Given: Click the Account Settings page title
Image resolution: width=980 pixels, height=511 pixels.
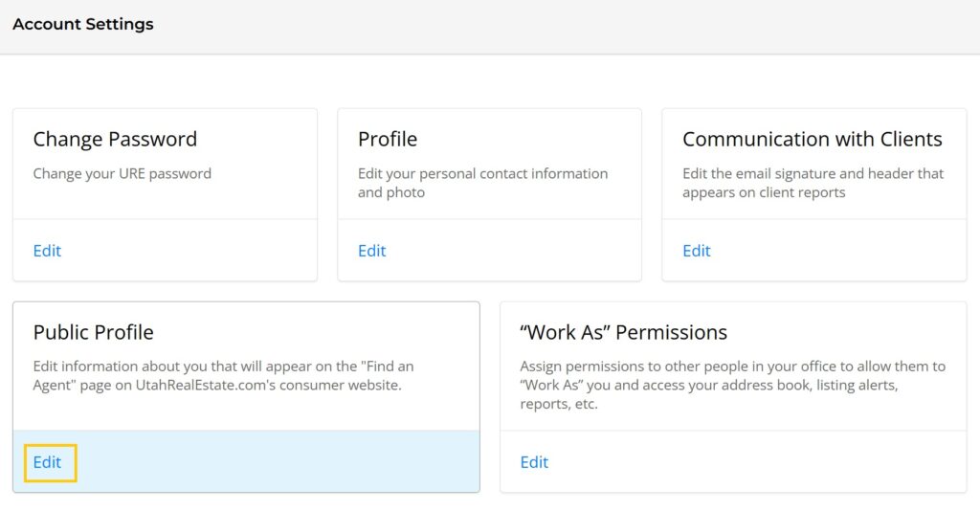Looking at the screenshot, I should (83, 24).
